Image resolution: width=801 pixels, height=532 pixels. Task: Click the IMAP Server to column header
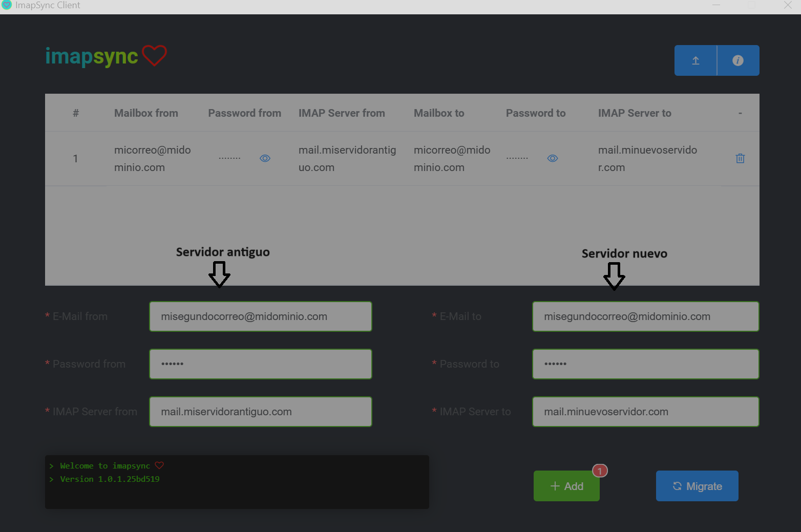point(635,113)
